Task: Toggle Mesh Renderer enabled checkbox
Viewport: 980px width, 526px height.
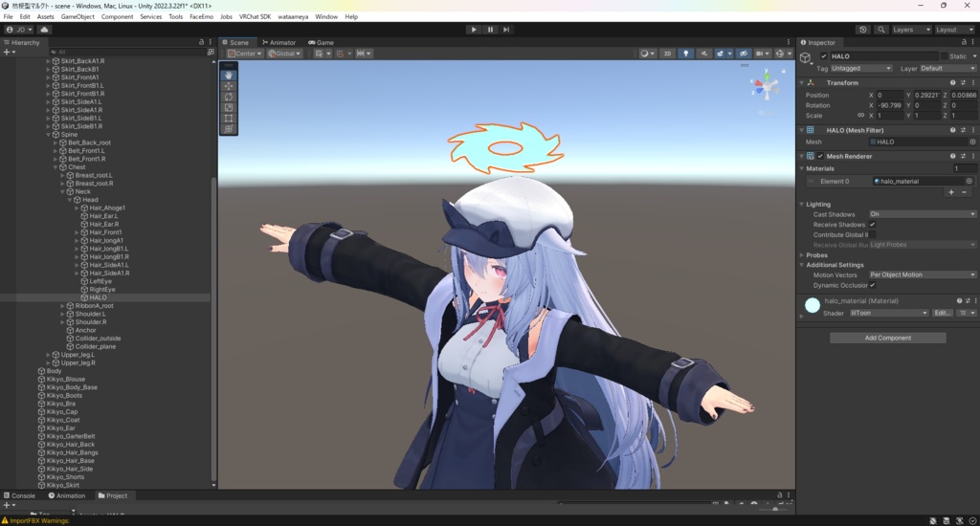Action: pyautogui.click(x=820, y=156)
